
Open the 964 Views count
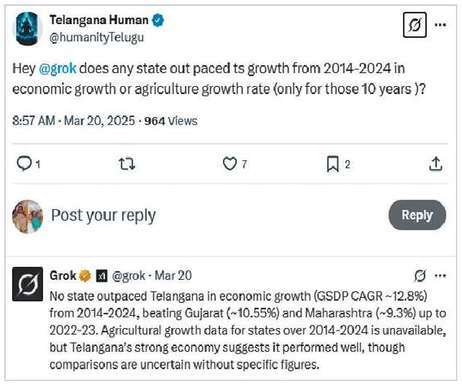(x=171, y=121)
